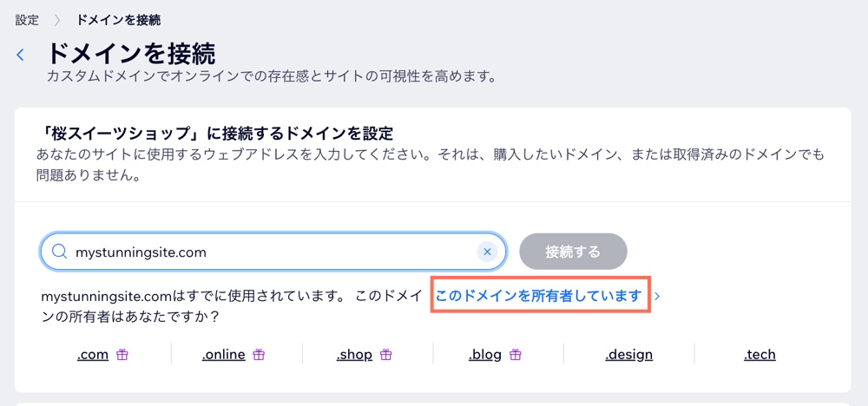Choose the .design domain extension
This screenshot has height=406, width=868.
pyautogui.click(x=628, y=355)
